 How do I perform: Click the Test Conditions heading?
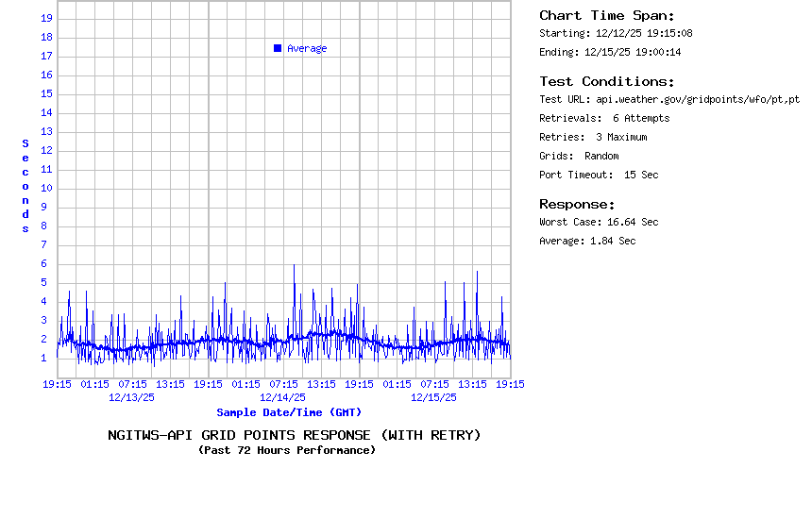pos(607,81)
